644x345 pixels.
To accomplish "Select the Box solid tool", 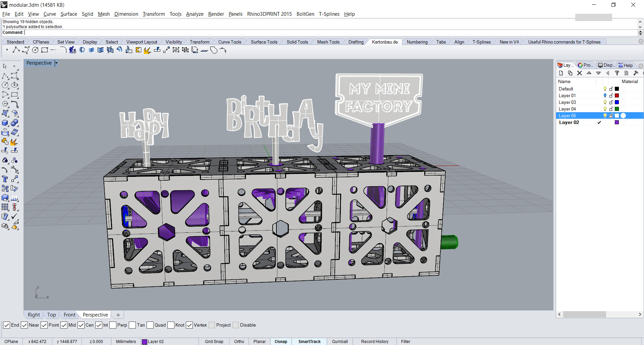I will (x=5, y=123).
